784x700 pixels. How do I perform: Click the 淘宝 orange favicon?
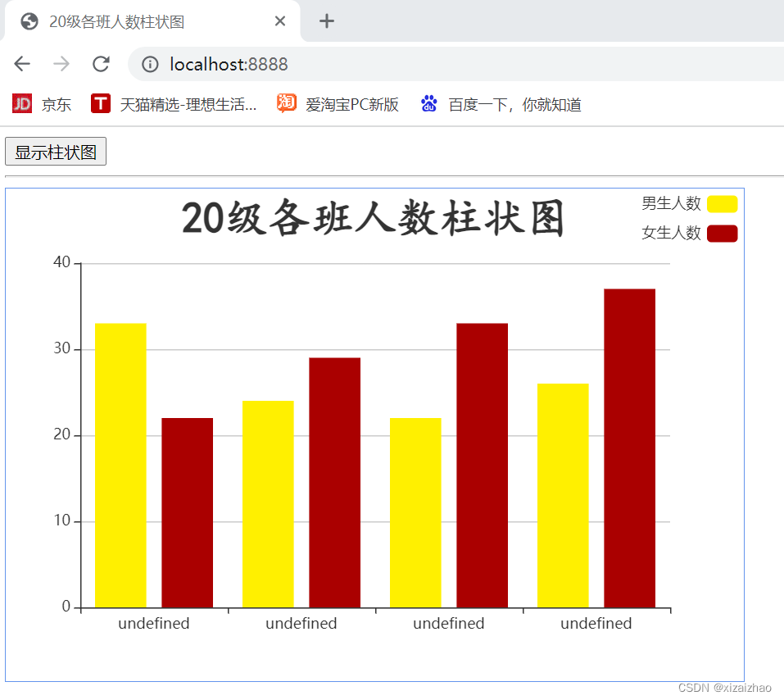(x=287, y=103)
